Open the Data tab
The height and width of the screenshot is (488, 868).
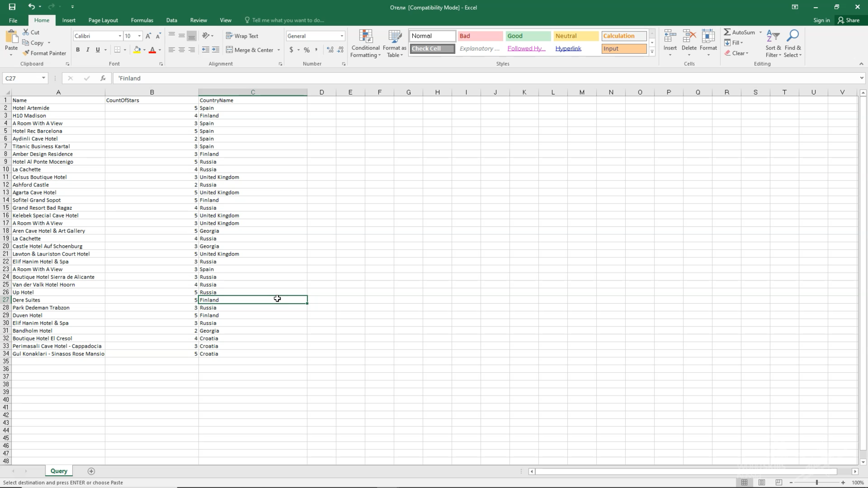click(172, 20)
